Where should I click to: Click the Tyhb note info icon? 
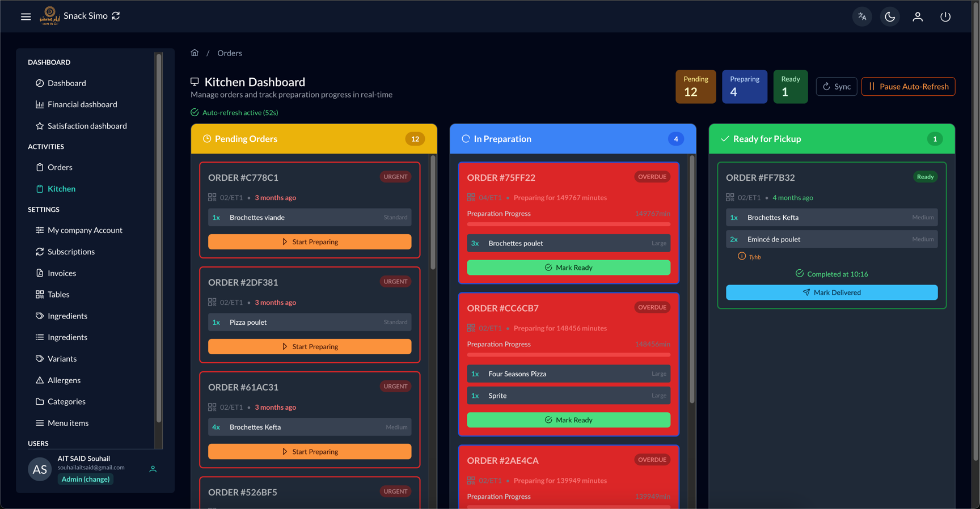(x=741, y=256)
